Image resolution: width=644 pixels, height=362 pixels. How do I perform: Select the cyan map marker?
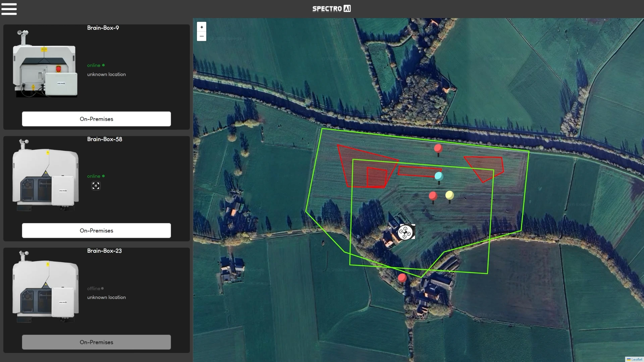[x=438, y=176]
